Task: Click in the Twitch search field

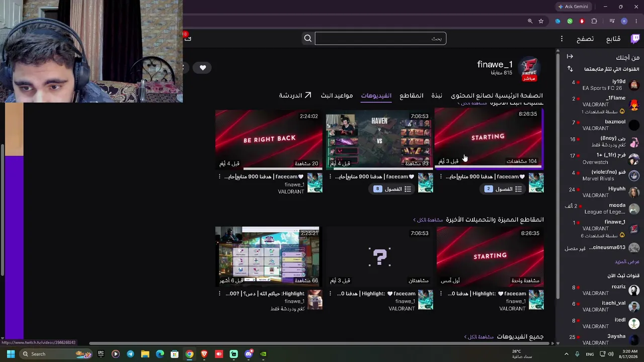Action: [x=380, y=39]
